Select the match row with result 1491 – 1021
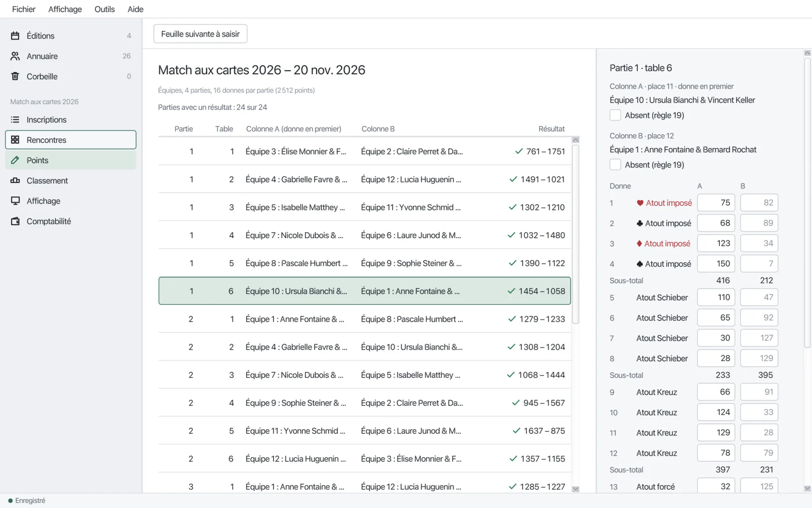812x508 pixels. [x=364, y=179]
